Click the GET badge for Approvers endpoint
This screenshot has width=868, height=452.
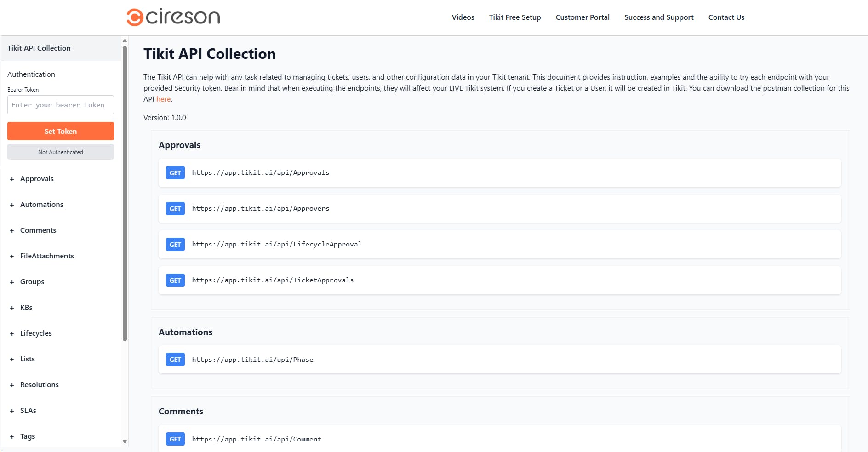175,209
